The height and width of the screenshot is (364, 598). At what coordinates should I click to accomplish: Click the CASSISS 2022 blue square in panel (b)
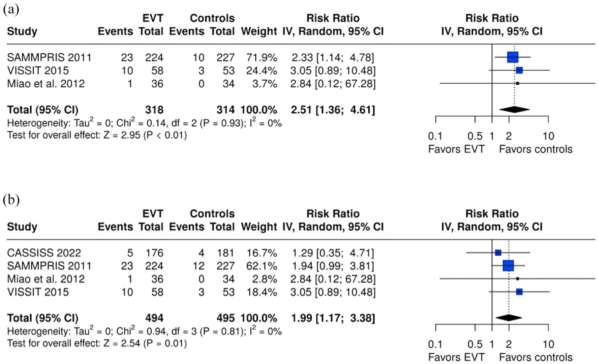(498, 253)
